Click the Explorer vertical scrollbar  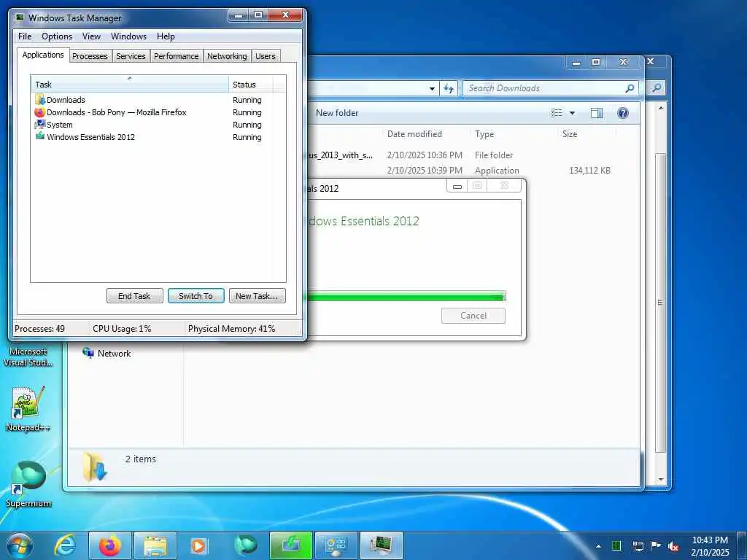pyautogui.click(x=660, y=302)
